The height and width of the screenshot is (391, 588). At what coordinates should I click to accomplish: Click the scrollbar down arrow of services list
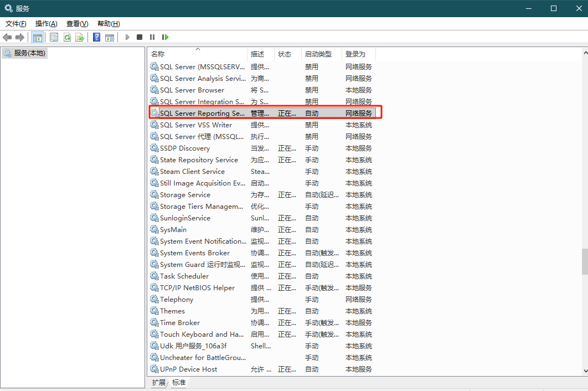tap(585, 371)
